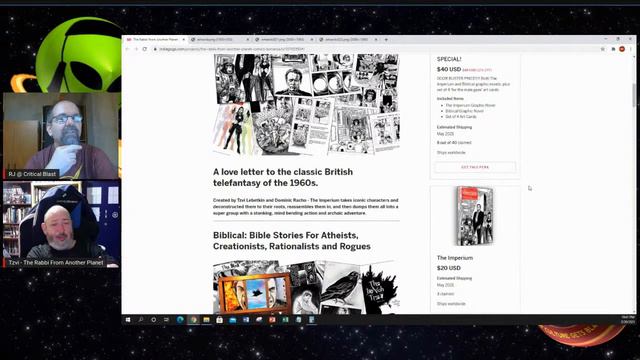
Task: Select Tzvi - The Rabbi From Another Planet webcam feed
Action: click(62, 224)
